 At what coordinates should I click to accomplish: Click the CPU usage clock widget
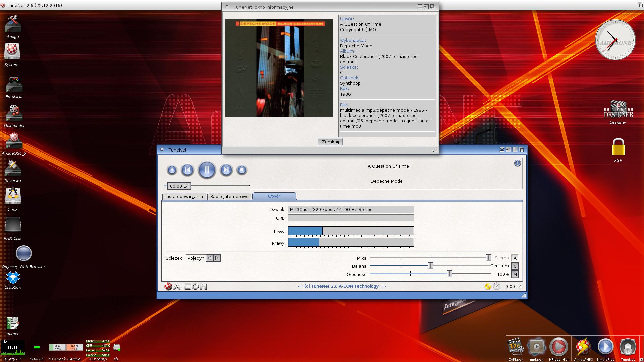12,347
